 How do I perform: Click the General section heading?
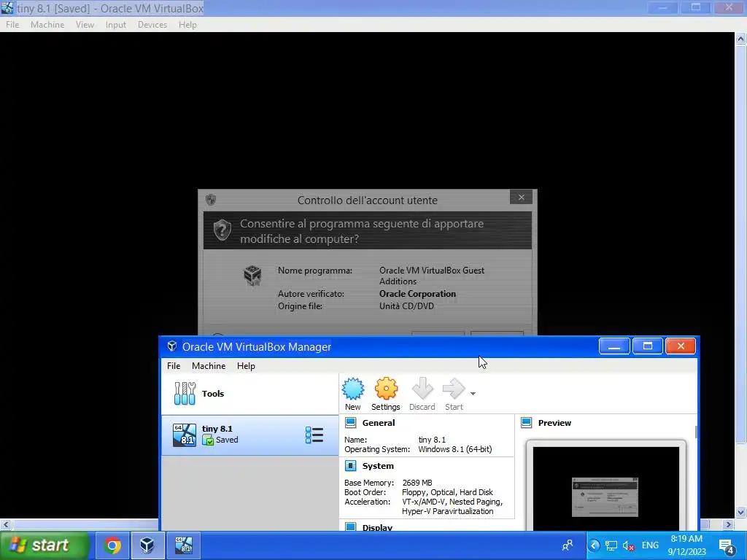click(x=379, y=422)
